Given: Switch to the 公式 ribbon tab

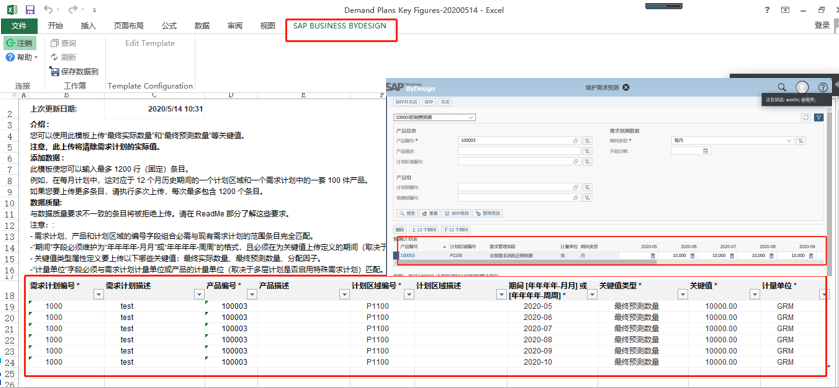Looking at the screenshot, I should pyautogui.click(x=169, y=26).
